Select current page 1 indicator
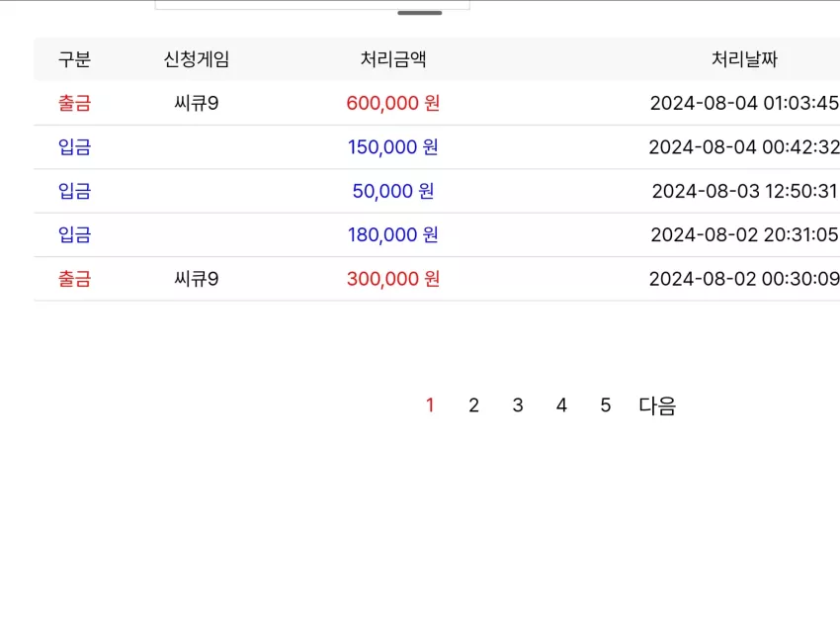Viewport: 840px width, 627px height. coord(430,405)
